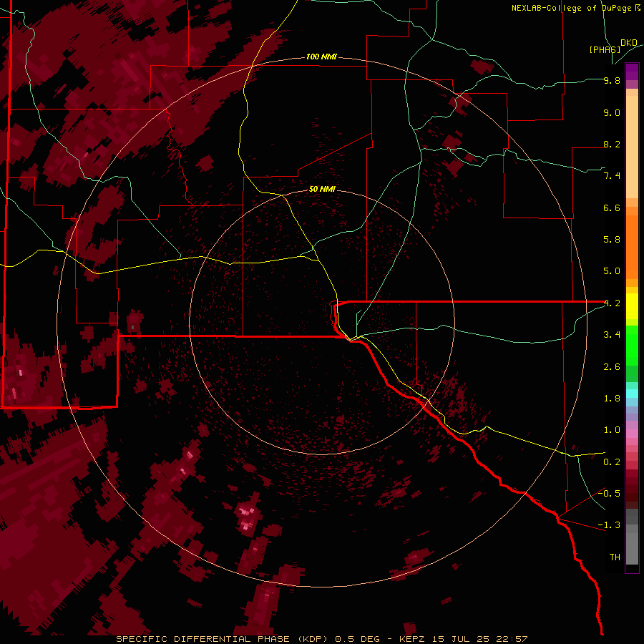Select the 9.0 value on the color scale
The image size is (644, 644).
point(612,112)
